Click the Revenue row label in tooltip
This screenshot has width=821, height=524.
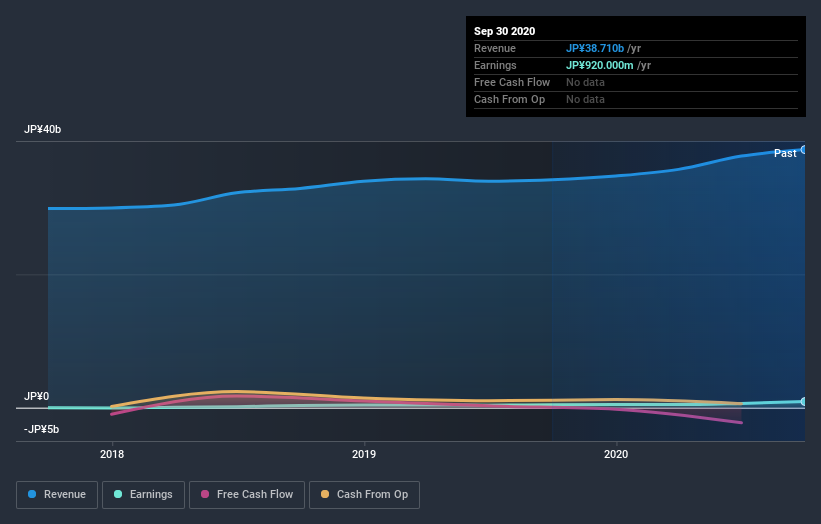495,48
